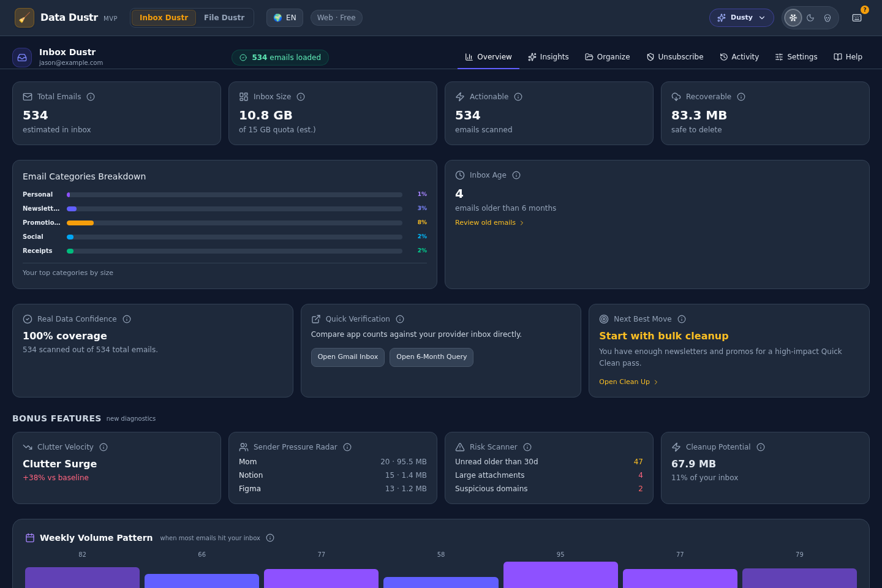882x588 pixels.
Task: Click the broom app logo icon
Action: [x=24, y=18]
